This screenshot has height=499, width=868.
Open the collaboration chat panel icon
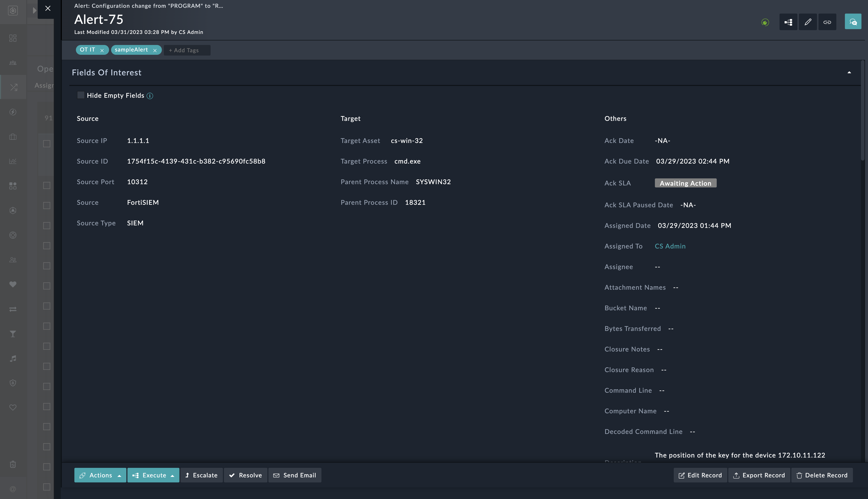coord(853,22)
